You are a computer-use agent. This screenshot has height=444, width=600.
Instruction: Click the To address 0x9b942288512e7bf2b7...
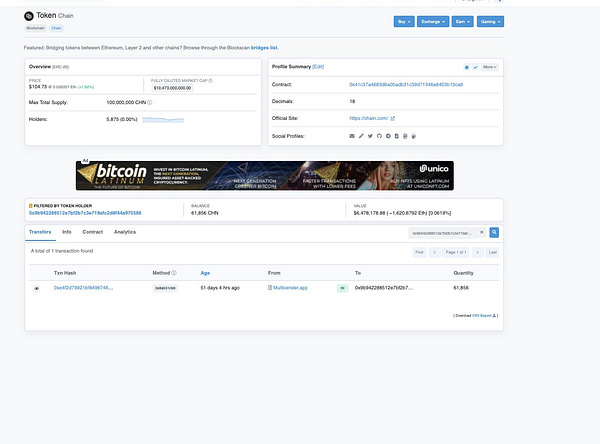point(384,288)
